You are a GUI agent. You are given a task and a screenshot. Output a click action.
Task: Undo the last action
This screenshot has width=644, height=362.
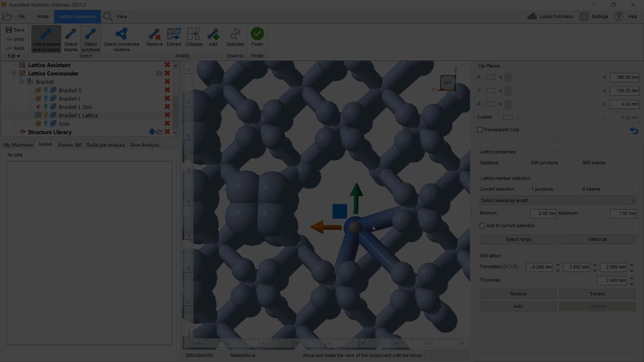15,39
